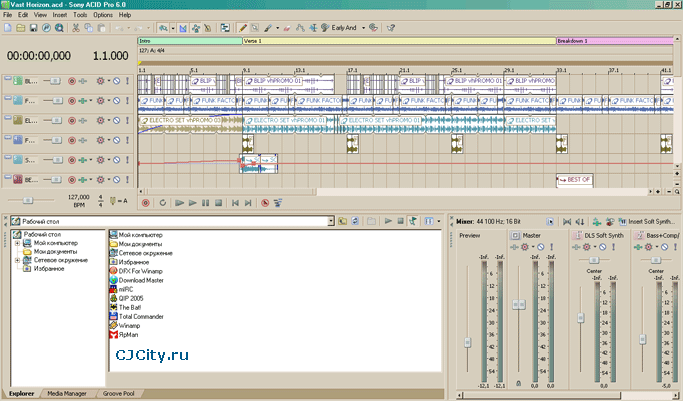Minimize the EL... track header
The image size is (683, 401).
tap(7, 118)
